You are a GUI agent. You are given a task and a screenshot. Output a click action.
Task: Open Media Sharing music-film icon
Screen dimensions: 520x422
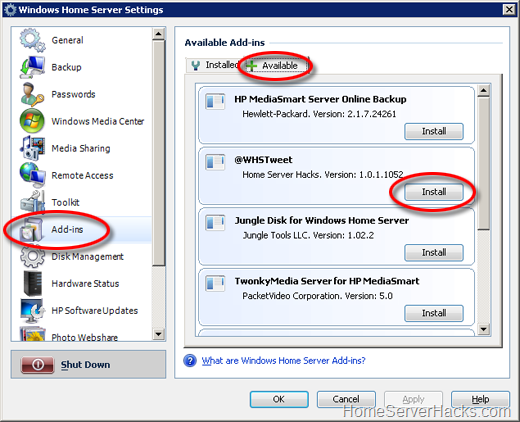coord(32,148)
